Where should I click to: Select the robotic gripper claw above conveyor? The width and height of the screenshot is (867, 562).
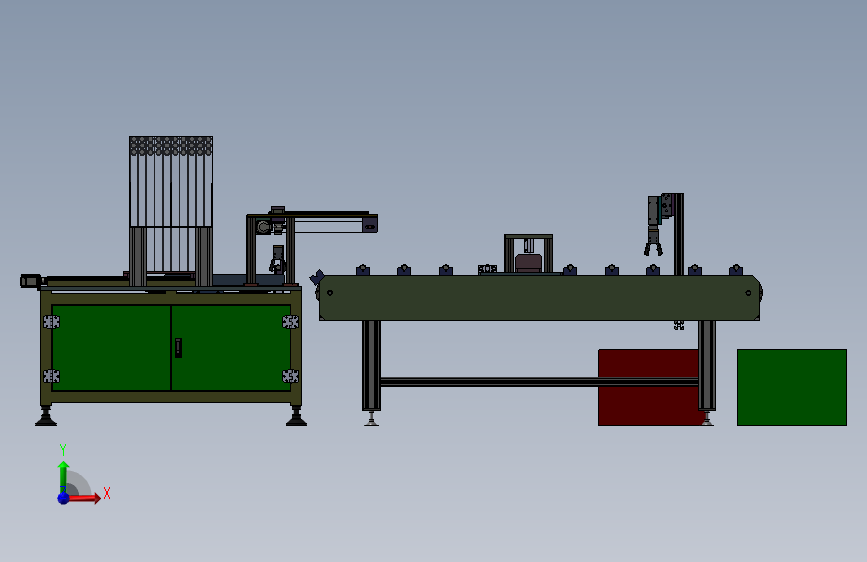tap(653, 241)
